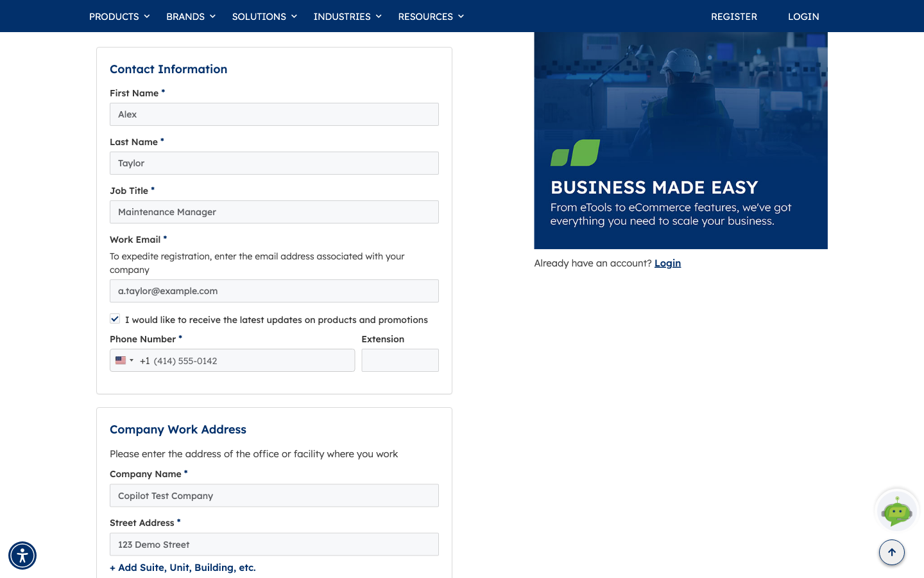The image size is (924, 578).
Task: Expand the Products menu
Action: (x=119, y=16)
